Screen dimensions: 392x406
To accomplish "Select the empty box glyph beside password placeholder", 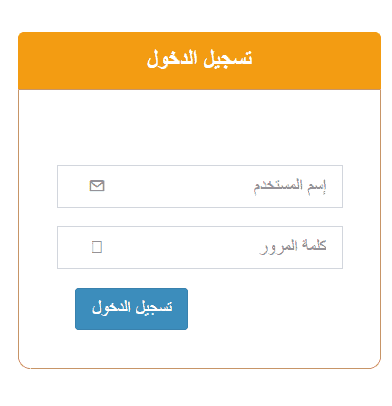I will (x=97, y=247).
